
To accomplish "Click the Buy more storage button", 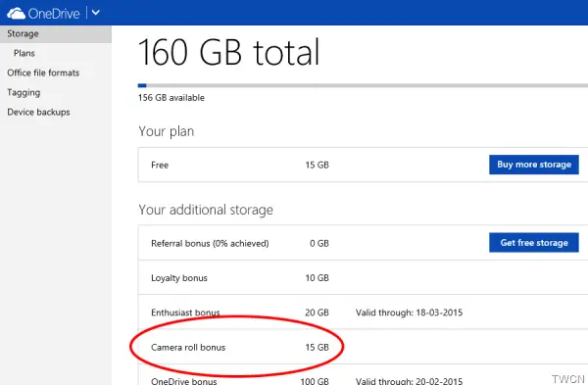I will pos(534,165).
